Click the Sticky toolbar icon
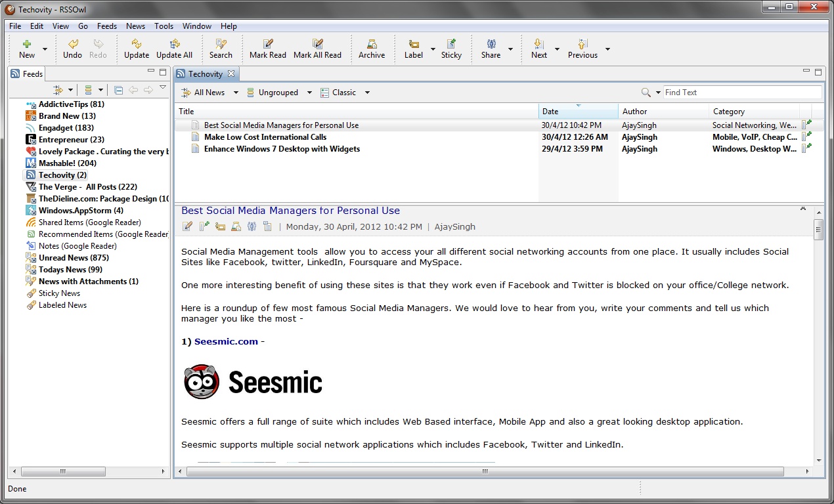 point(451,44)
